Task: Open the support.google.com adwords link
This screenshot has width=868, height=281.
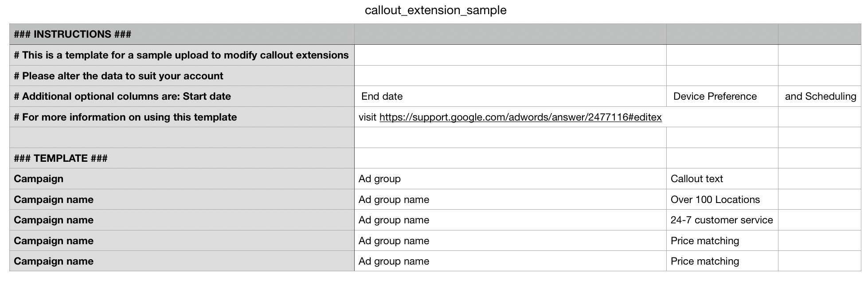Action: [x=520, y=117]
